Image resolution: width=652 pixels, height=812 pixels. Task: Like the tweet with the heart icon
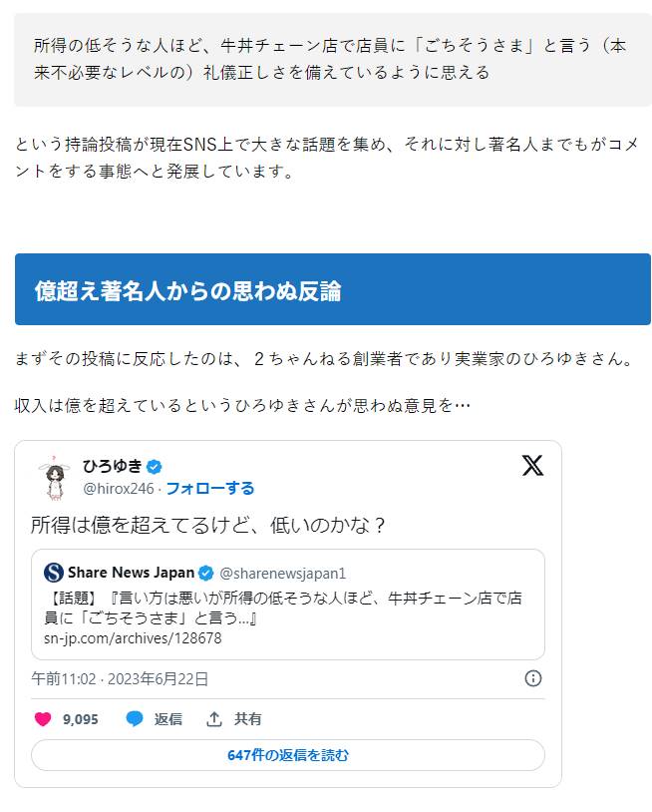pyautogui.click(x=43, y=719)
